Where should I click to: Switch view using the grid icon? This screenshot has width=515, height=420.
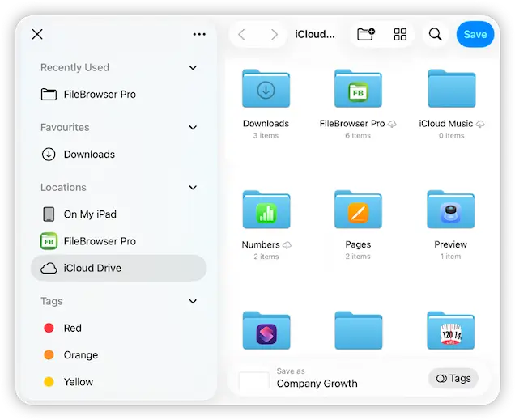(400, 34)
